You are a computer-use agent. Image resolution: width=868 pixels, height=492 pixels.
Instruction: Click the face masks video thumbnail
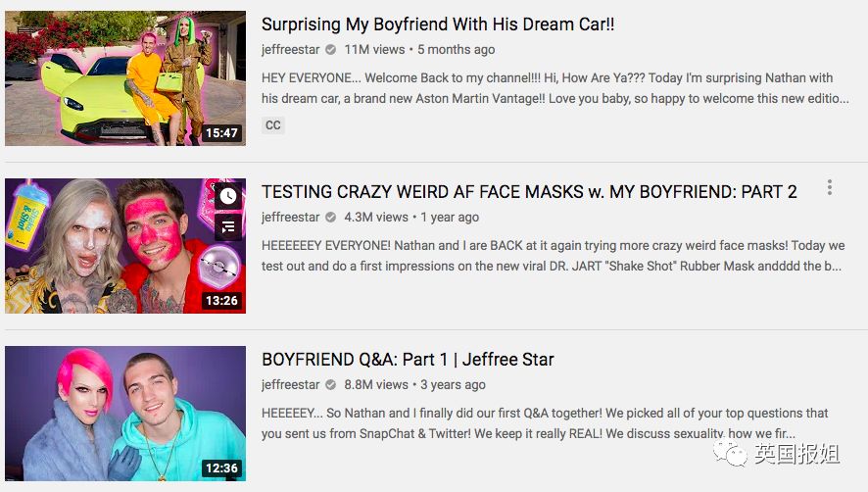[125, 246]
